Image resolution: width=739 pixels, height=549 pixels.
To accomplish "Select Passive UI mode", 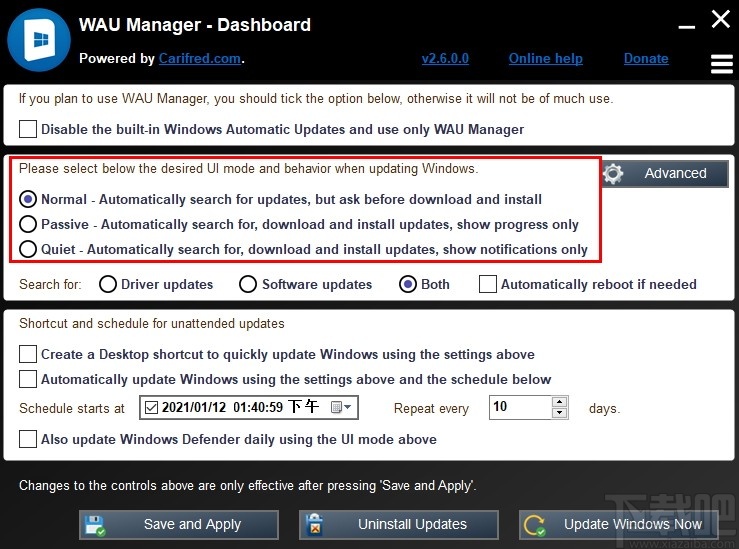I will 28,224.
